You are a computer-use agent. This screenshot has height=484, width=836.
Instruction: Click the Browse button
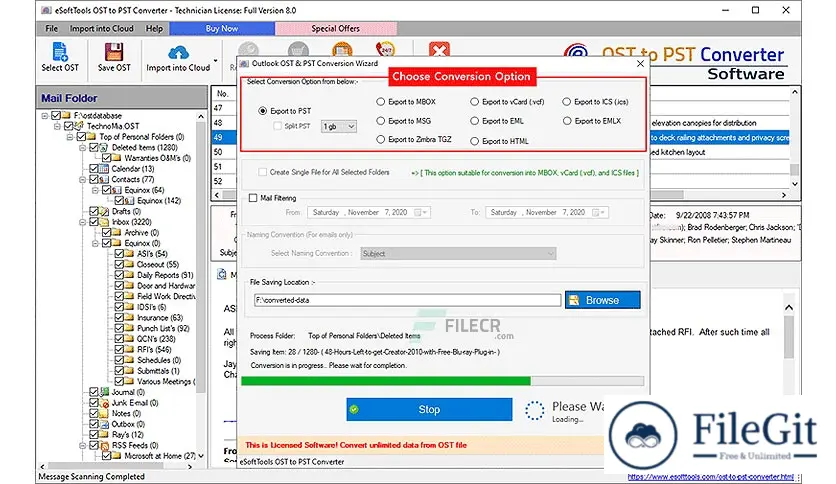point(602,300)
